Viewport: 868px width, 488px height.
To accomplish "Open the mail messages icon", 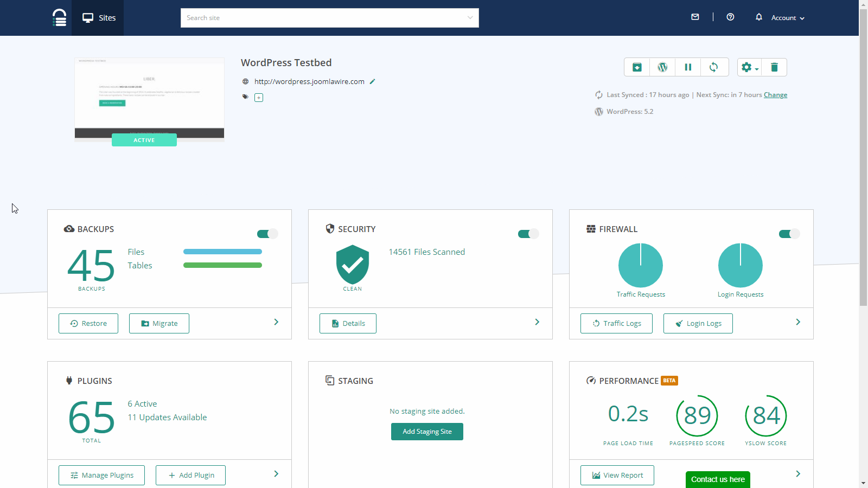I will point(695,17).
